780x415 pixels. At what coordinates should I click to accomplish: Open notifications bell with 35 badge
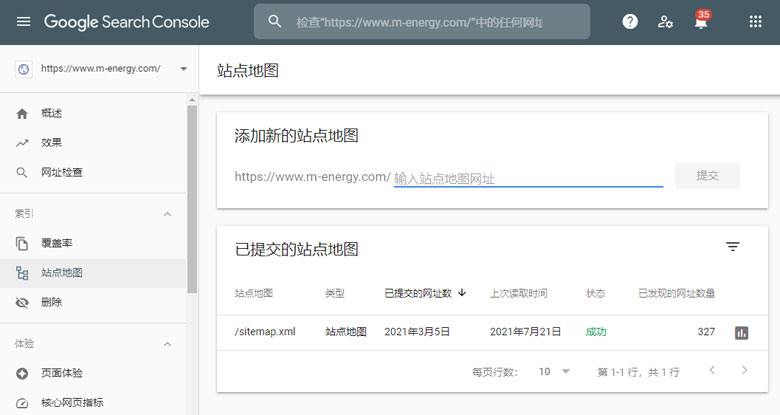coord(701,21)
